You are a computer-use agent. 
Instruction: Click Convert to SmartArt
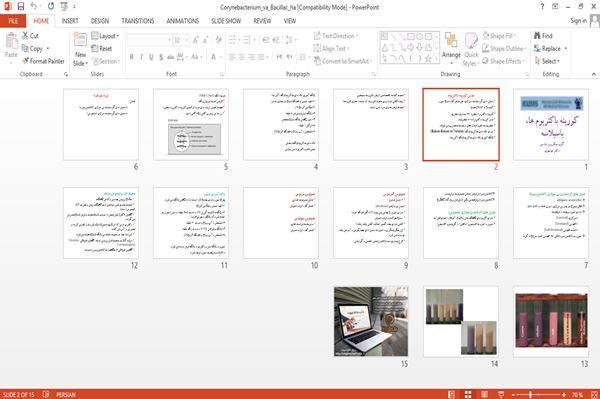(343, 61)
